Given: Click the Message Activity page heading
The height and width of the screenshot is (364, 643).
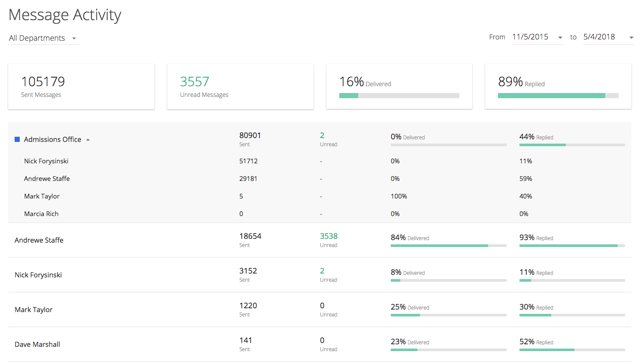Looking at the screenshot, I should tap(65, 15).
